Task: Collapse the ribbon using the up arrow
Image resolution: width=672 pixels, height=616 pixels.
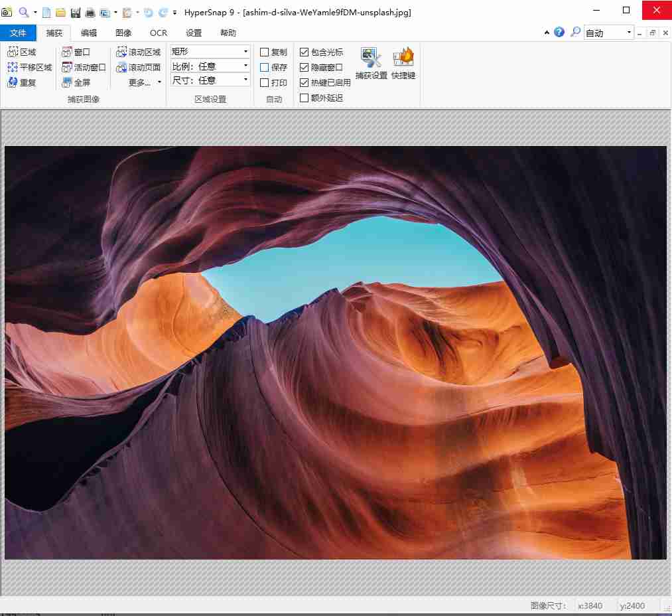Action: 547,33
